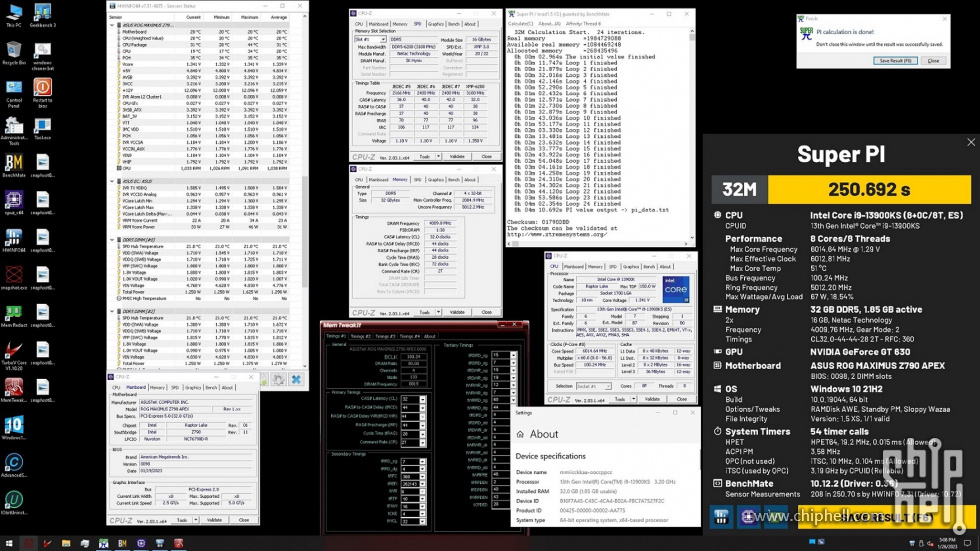Screen dimensions: 980x551
Task: Open the Socket #1 selection dropdown in CPU-Z
Action: [x=592, y=386]
